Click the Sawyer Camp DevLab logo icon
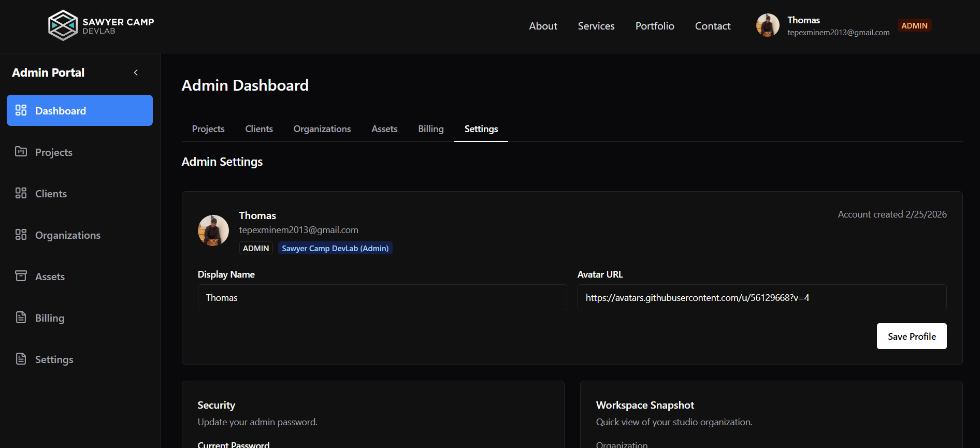 point(63,25)
